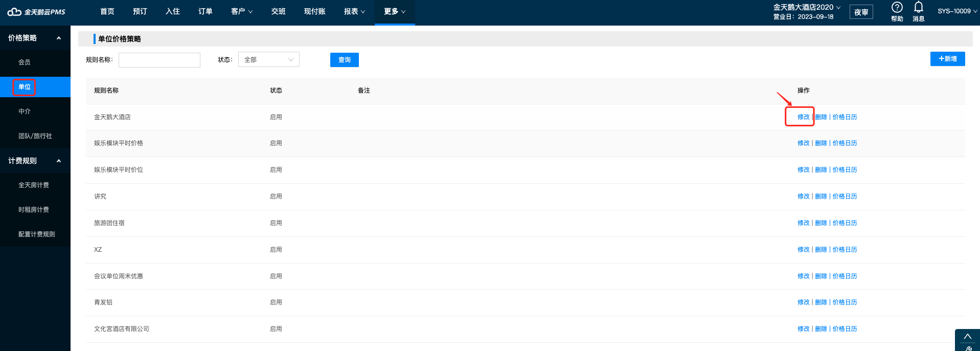Click 修改 for 青发铝 row
The width and height of the screenshot is (980, 351).
coord(804,302)
